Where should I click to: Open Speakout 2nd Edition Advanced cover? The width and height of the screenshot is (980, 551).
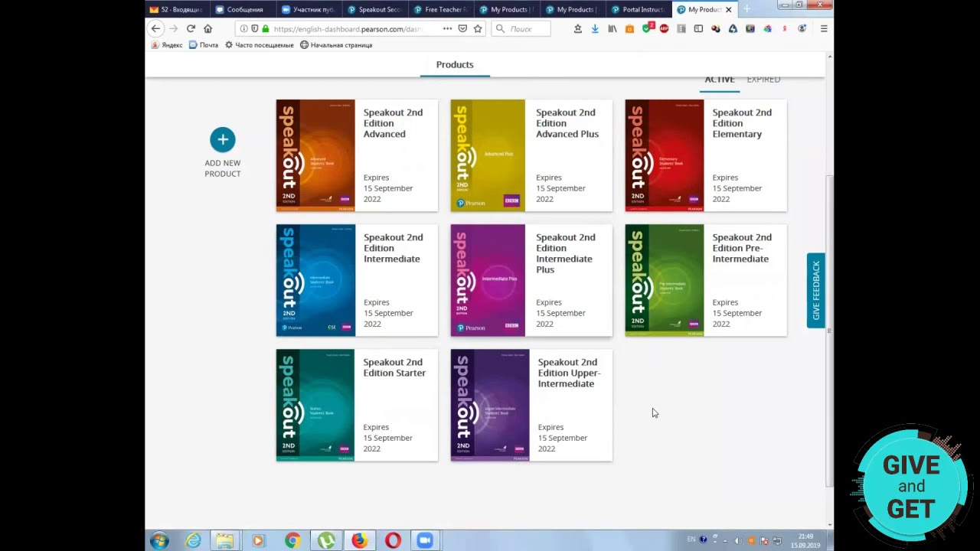(315, 155)
